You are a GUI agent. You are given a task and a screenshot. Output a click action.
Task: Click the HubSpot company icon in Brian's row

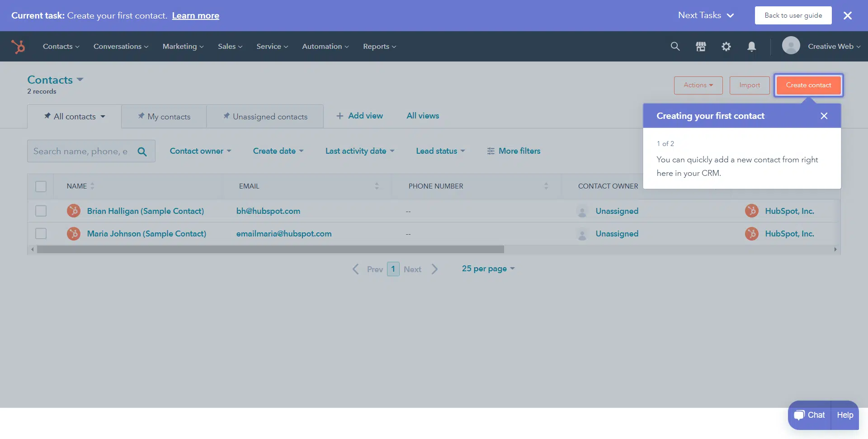point(752,211)
